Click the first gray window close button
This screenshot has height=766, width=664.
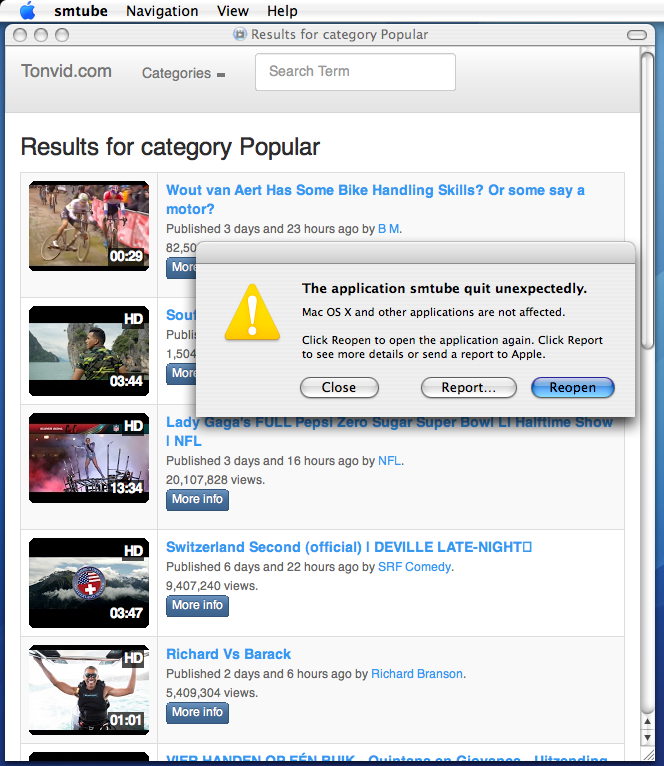(x=20, y=35)
